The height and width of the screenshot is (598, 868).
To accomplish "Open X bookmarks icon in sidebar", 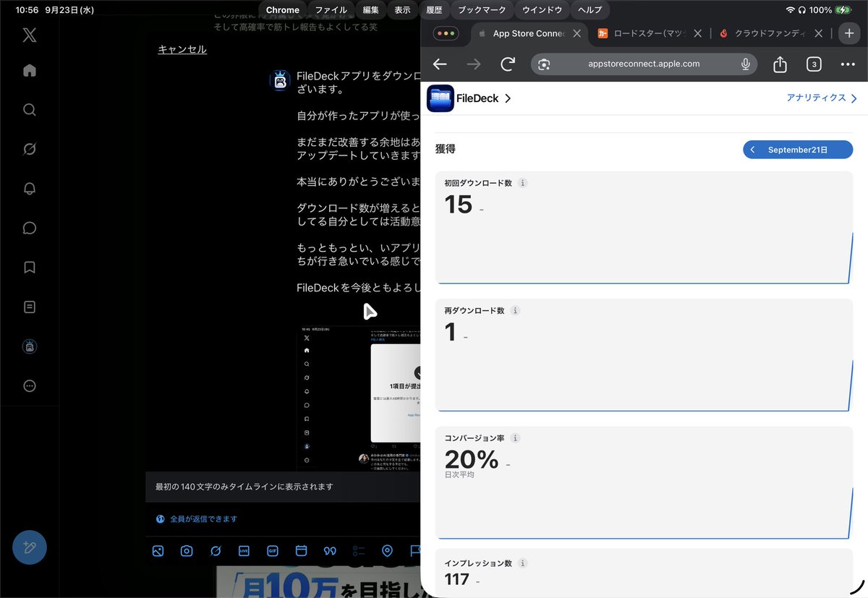I will (30, 268).
